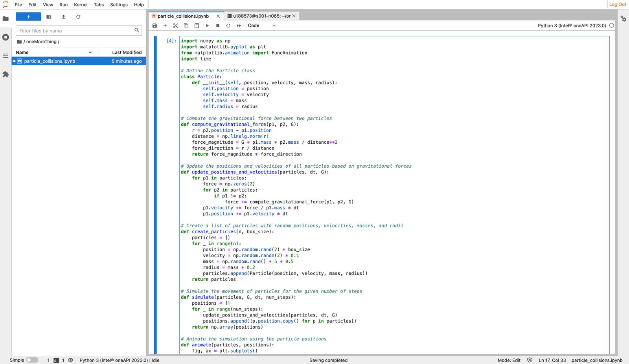Upload files using the upload icon

coord(63,17)
